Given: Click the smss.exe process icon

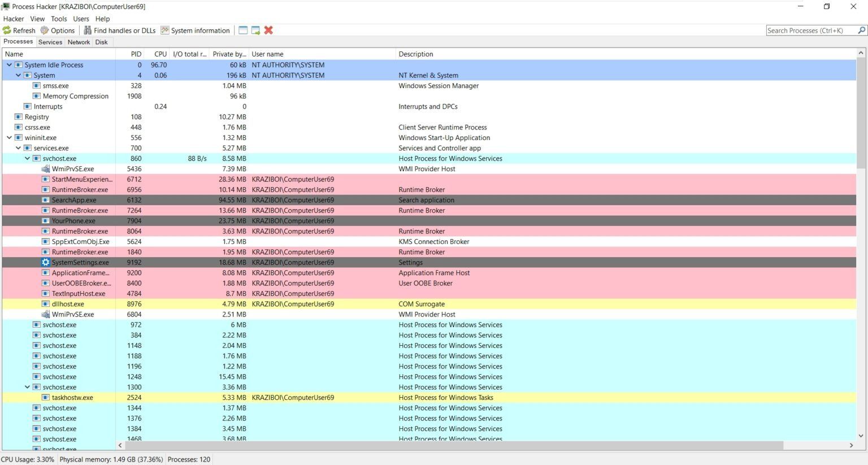Looking at the screenshot, I should pyautogui.click(x=37, y=86).
